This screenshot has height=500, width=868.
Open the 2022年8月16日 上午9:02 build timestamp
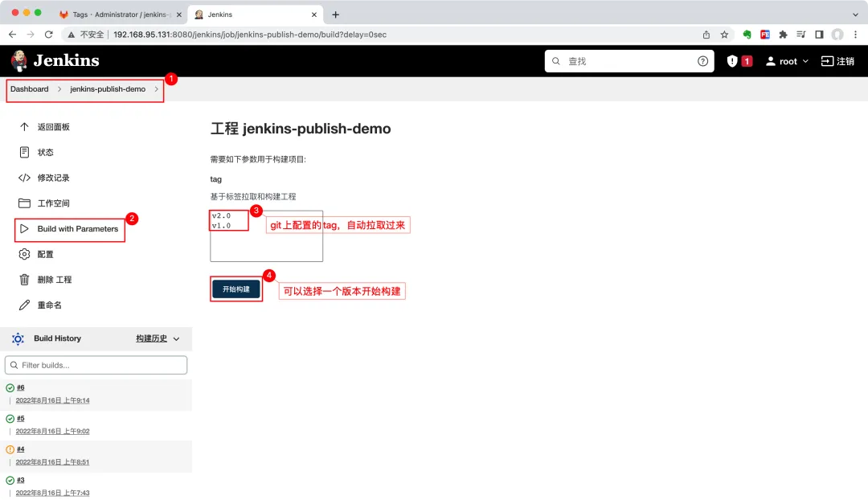(52, 432)
